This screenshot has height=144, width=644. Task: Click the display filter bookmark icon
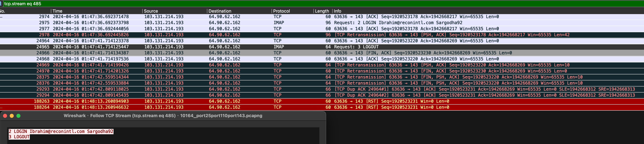(1, 4)
